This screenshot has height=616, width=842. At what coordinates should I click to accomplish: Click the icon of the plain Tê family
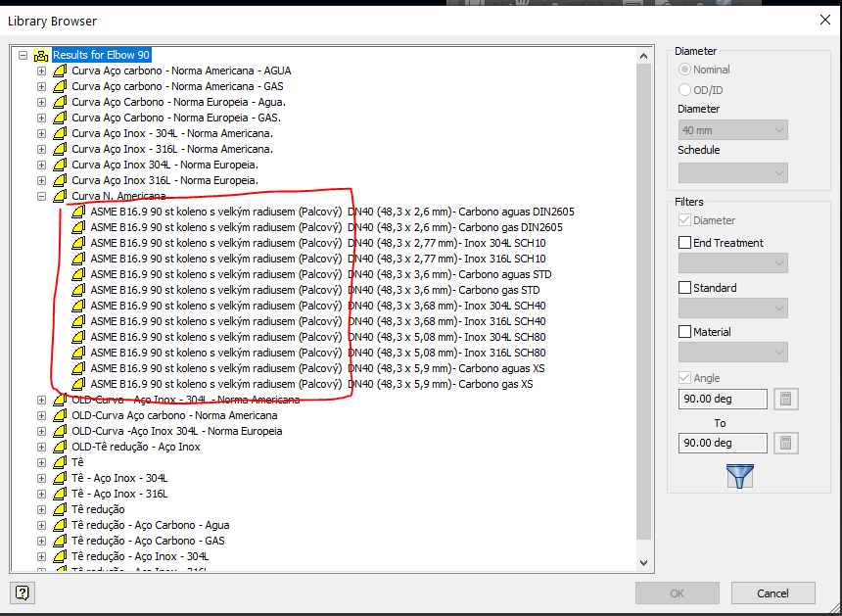60,462
